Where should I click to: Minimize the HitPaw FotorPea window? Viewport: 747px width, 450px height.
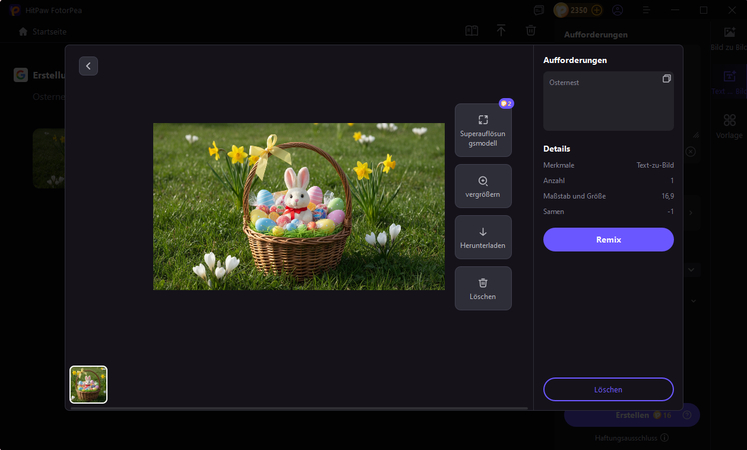(x=675, y=10)
